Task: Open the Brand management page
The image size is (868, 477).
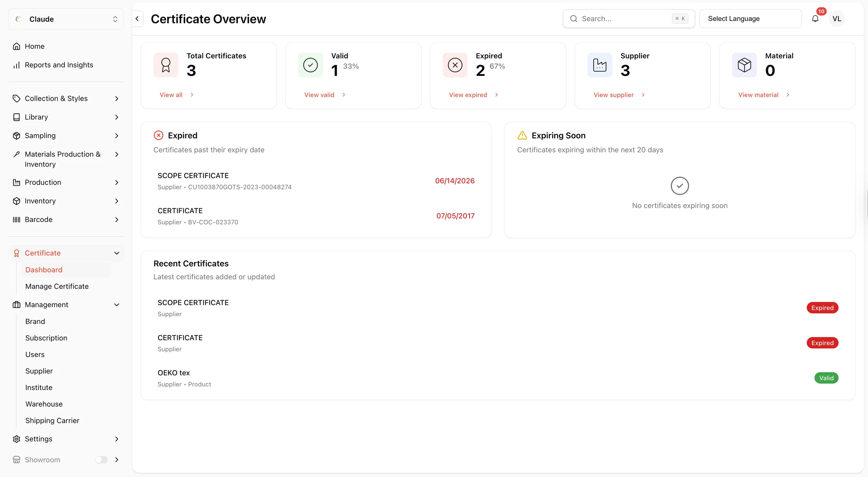Action: point(35,322)
